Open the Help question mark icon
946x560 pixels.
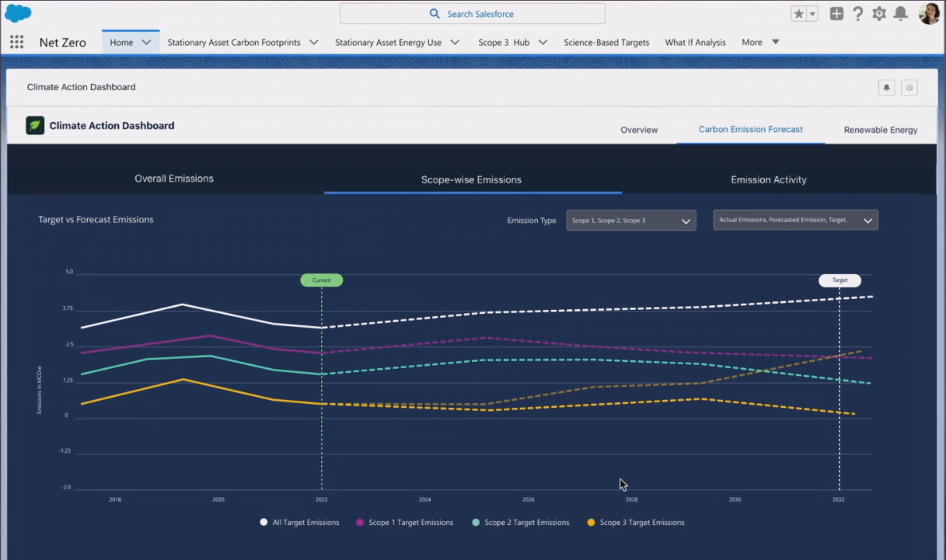858,13
